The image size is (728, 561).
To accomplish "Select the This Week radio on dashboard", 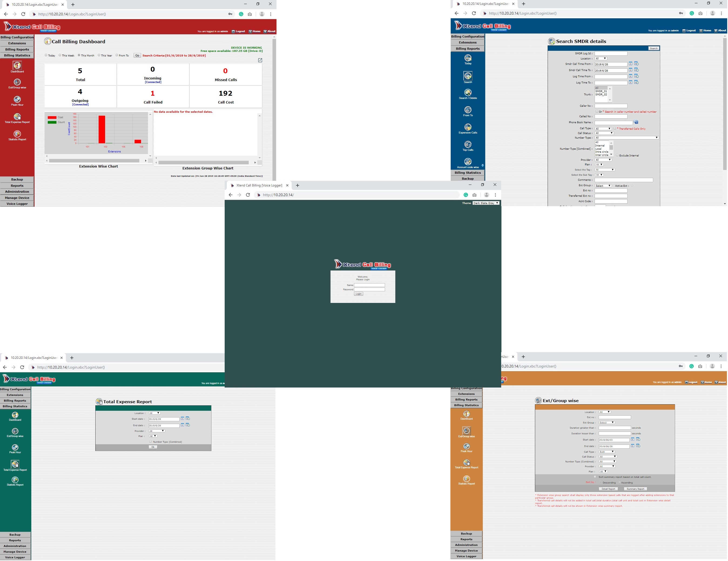I will [x=60, y=55].
